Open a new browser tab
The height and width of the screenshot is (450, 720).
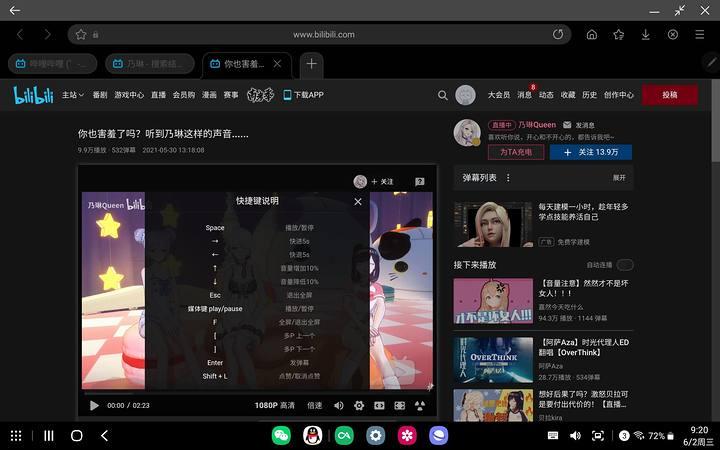click(x=311, y=64)
